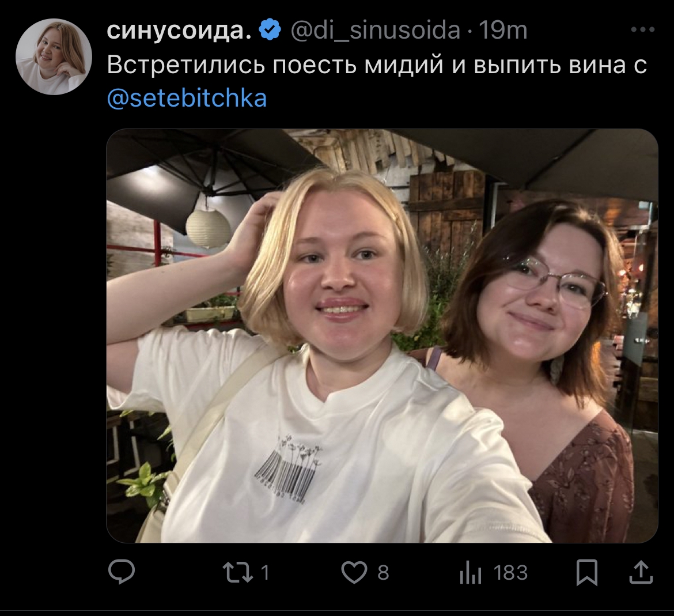Open the reply speech bubble icon
Screen dimensions: 674x616
[122, 572]
